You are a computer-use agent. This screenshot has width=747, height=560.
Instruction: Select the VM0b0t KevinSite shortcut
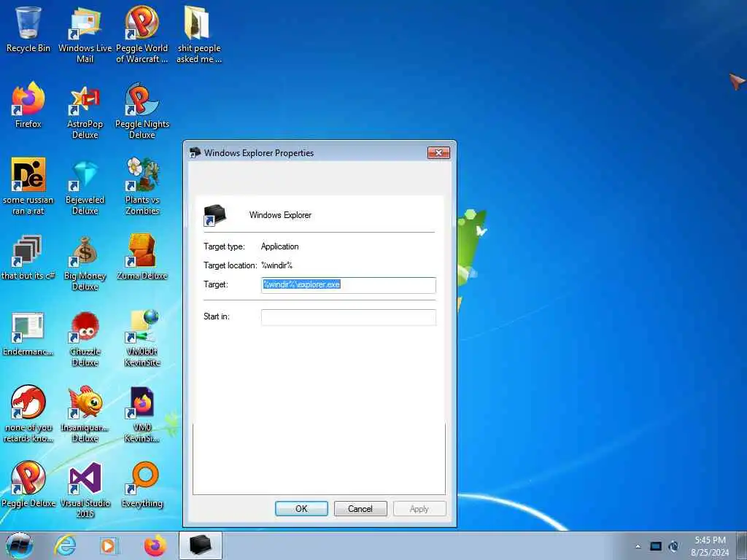click(142, 338)
